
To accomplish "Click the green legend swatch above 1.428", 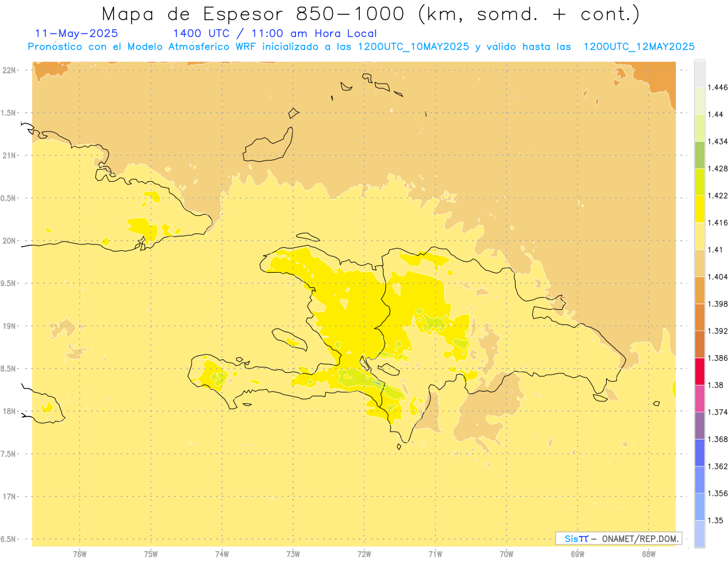I will 699,155.
